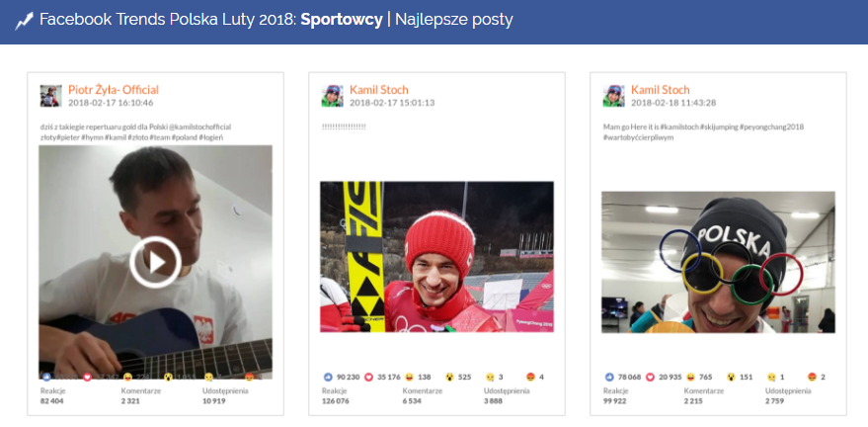Viewport: 868px width, 427px height.
Task: Click avatar of Kamil Stoch's 15:01:13 post
Action: click(333, 96)
